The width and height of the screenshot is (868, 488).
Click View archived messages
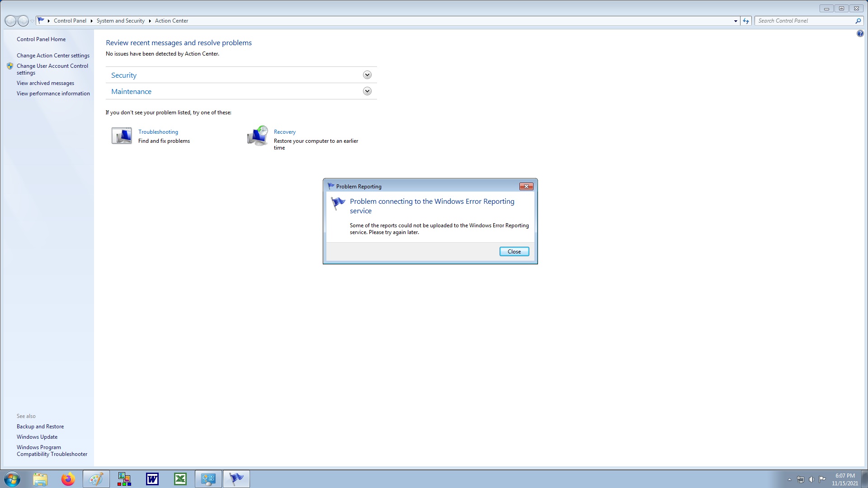click(45, 83)
